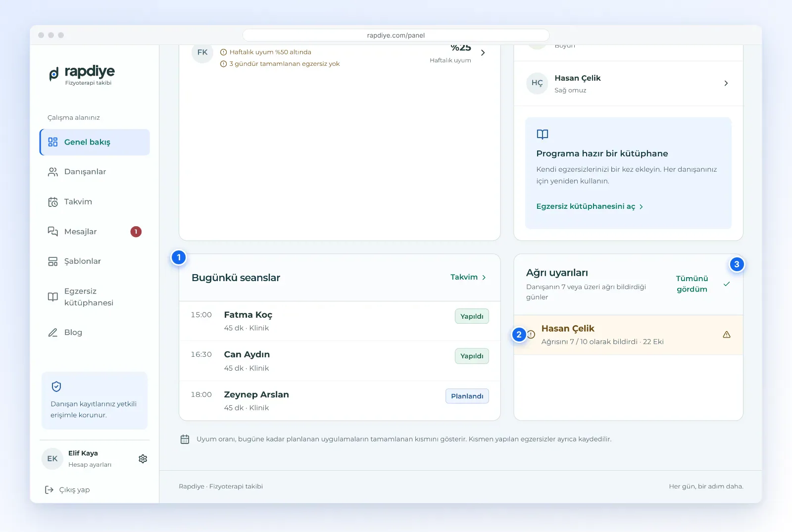
Task: Click 'Hesap ayarları' under Elif Kaya
Action: click(90, 465)
